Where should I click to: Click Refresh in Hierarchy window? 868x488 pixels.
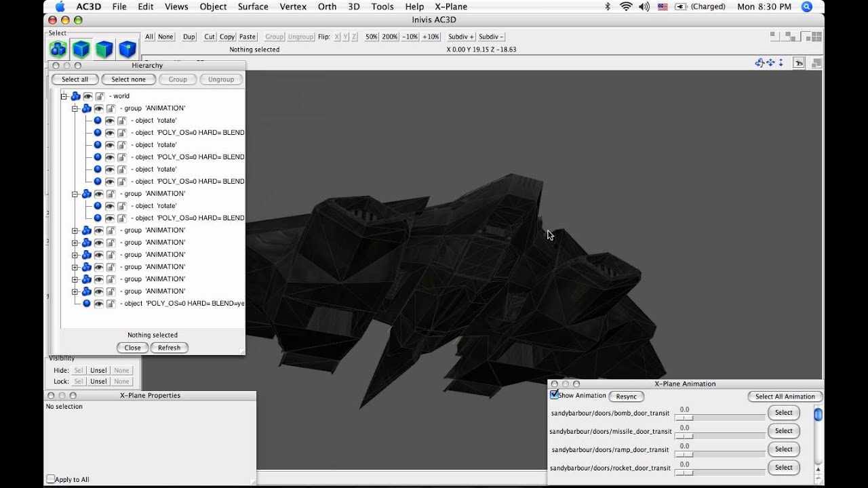point(169,348)
